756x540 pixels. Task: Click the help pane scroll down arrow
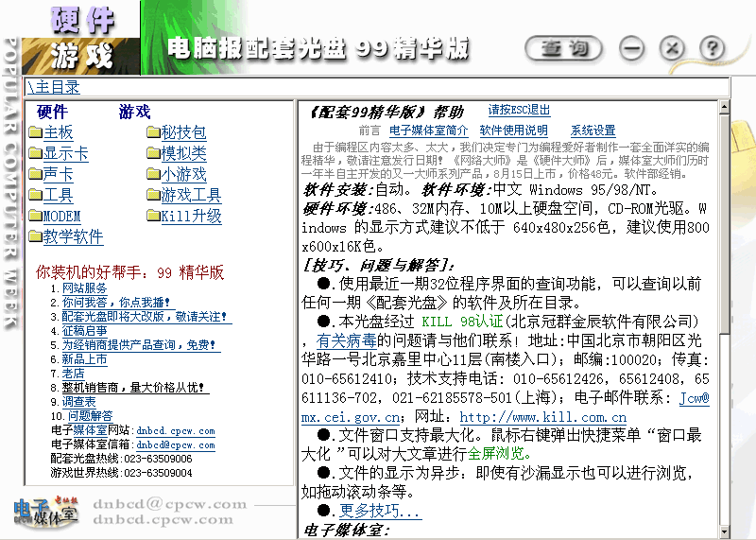pos(724,532)
